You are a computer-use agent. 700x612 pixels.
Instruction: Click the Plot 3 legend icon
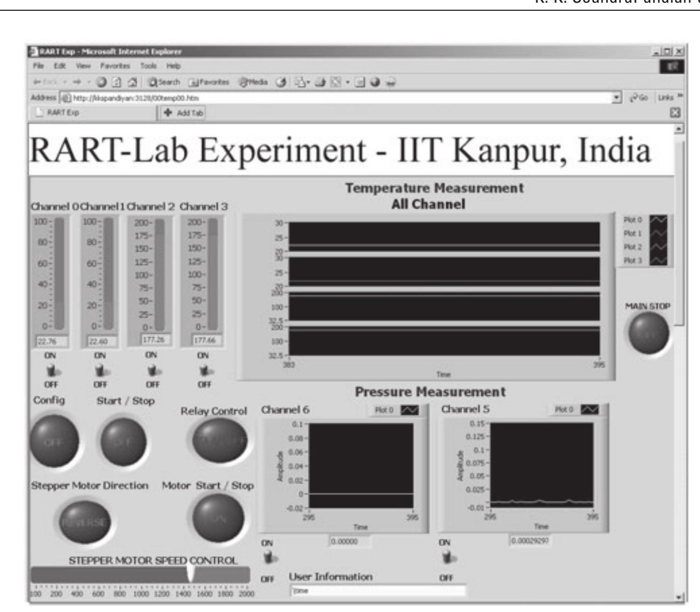pyautogui.click(x=659, y=260)
